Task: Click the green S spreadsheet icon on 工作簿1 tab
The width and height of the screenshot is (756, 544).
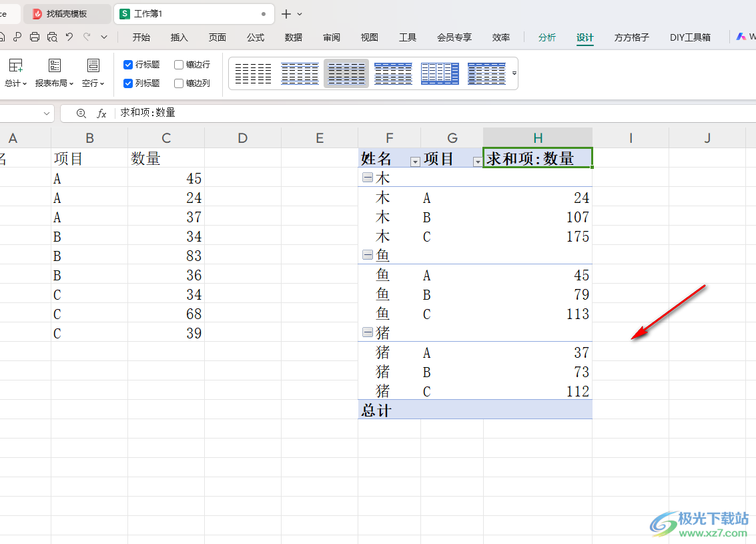Action: coord(124,14)
